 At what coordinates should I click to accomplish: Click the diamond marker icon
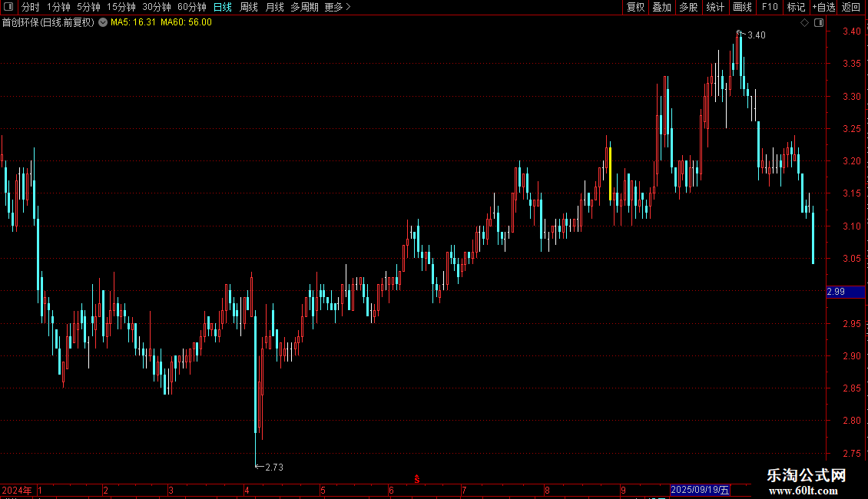[x=805, y=23]
